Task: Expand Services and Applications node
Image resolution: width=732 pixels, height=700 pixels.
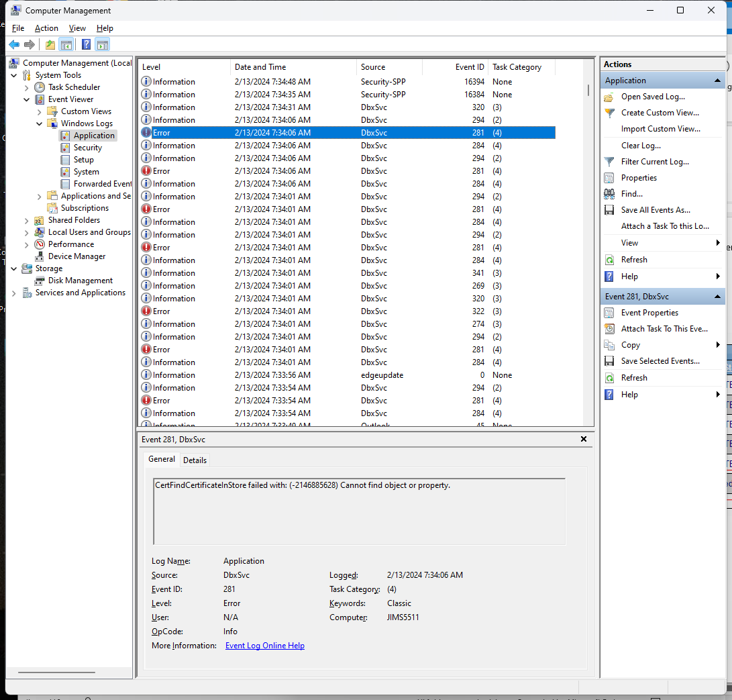Action: click(x=15, y=293)
